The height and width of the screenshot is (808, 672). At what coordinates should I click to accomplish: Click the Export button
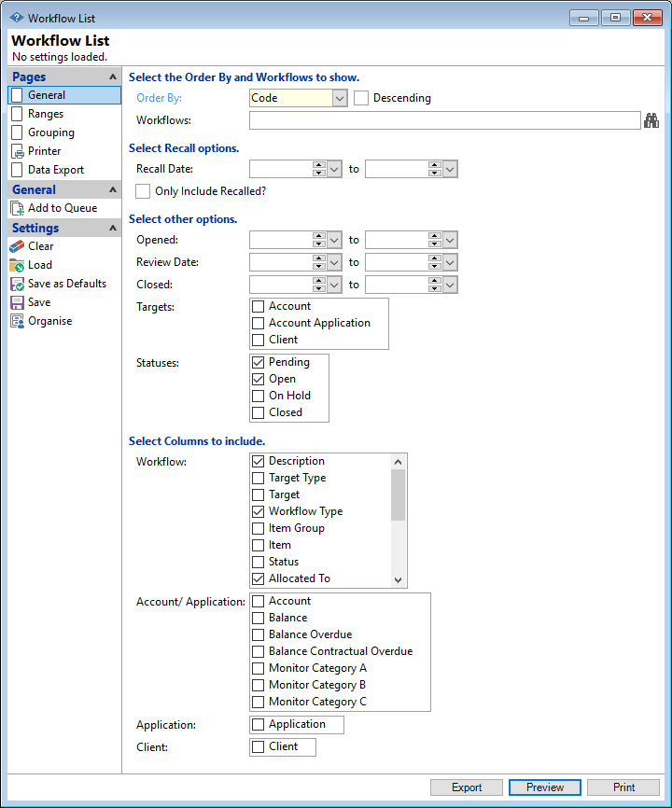tap(467, 787)
